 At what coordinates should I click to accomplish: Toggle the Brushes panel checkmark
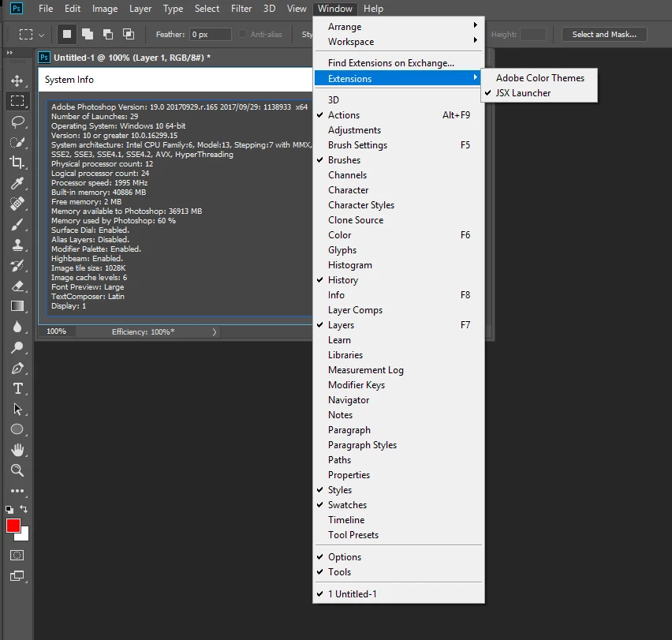(x=398, y=160)
